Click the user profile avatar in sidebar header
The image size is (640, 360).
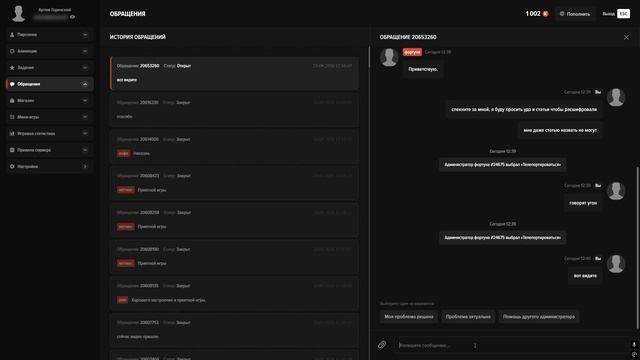pos(18,13)
